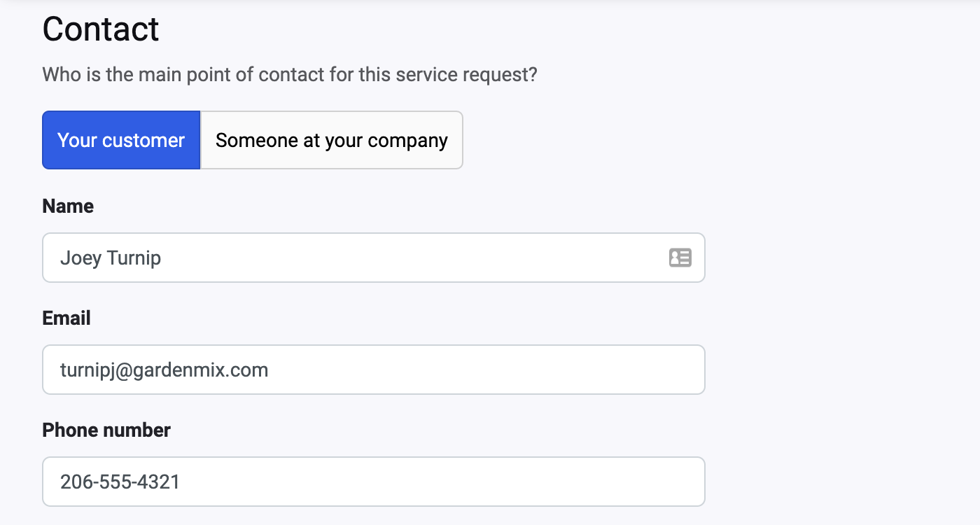Click empty space at right of Email field
Screen dimensions: 980x525
tap(560, 370)
